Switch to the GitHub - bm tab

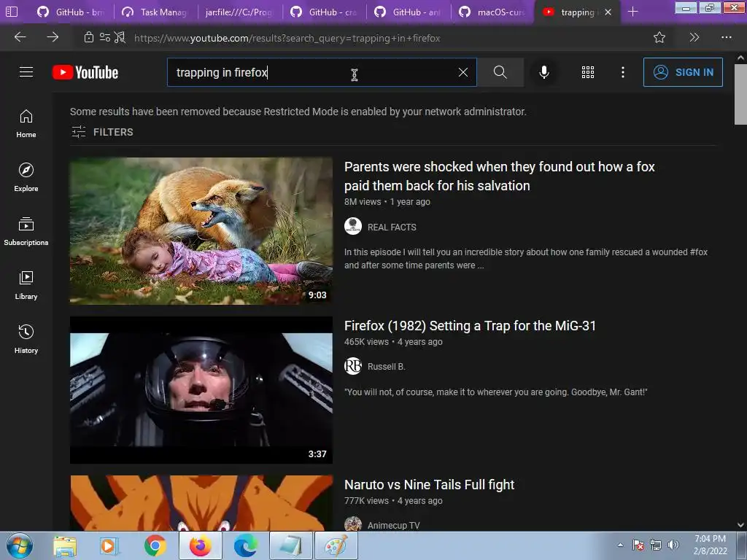coord(72,12)
